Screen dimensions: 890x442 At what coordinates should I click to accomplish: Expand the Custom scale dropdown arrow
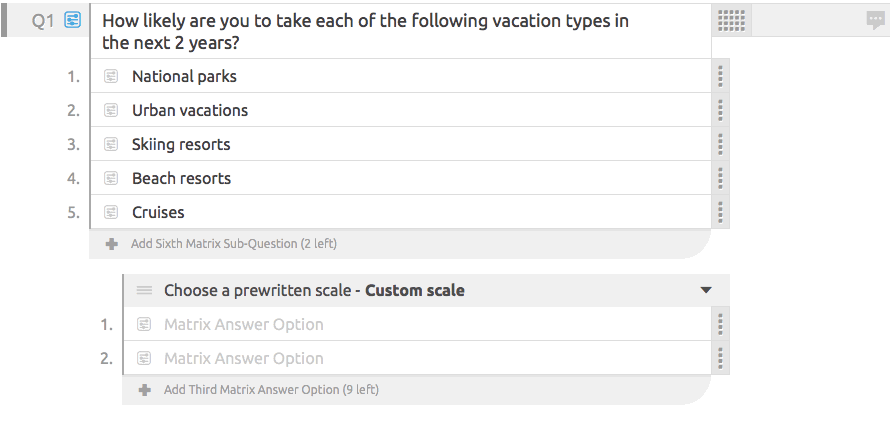tap(706, 290)
